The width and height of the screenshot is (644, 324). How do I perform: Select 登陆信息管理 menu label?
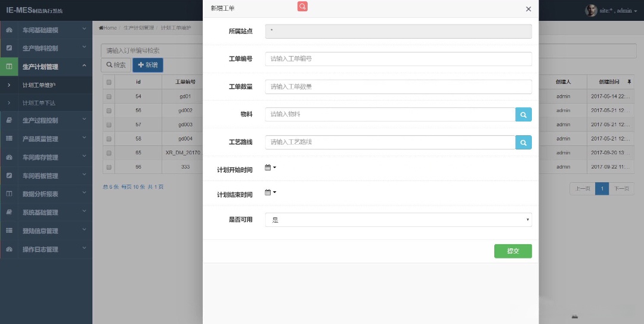click(x=41, y=231)
